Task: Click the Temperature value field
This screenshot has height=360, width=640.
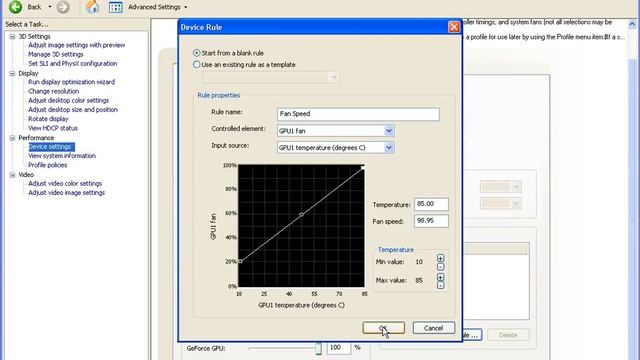Action: (x=431, y=204)
